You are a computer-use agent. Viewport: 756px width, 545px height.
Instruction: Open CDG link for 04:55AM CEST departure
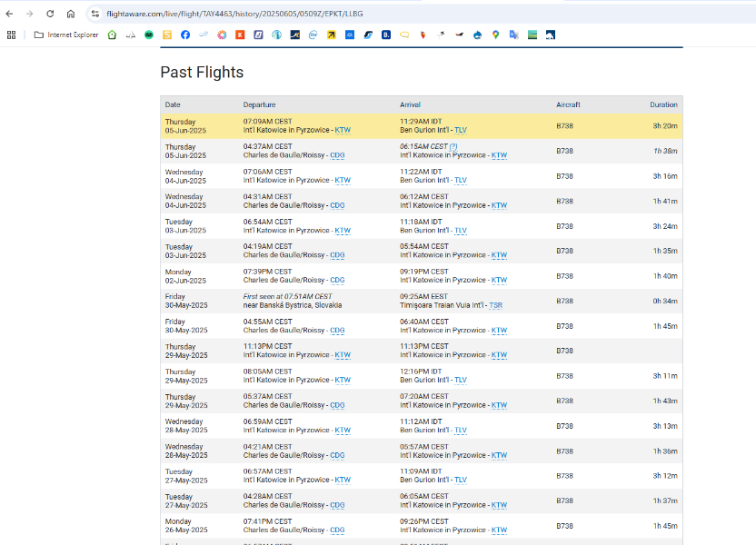337,330
